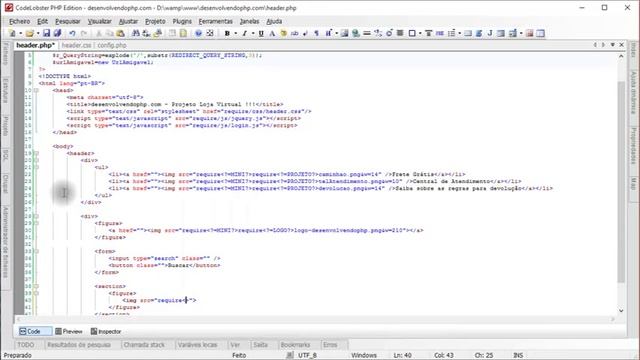Image resolution: width=640 pixels, height=360 pixels.
Task: Insert an image with the picture icon
Action: pyautogui.click(x=344, y=33)
